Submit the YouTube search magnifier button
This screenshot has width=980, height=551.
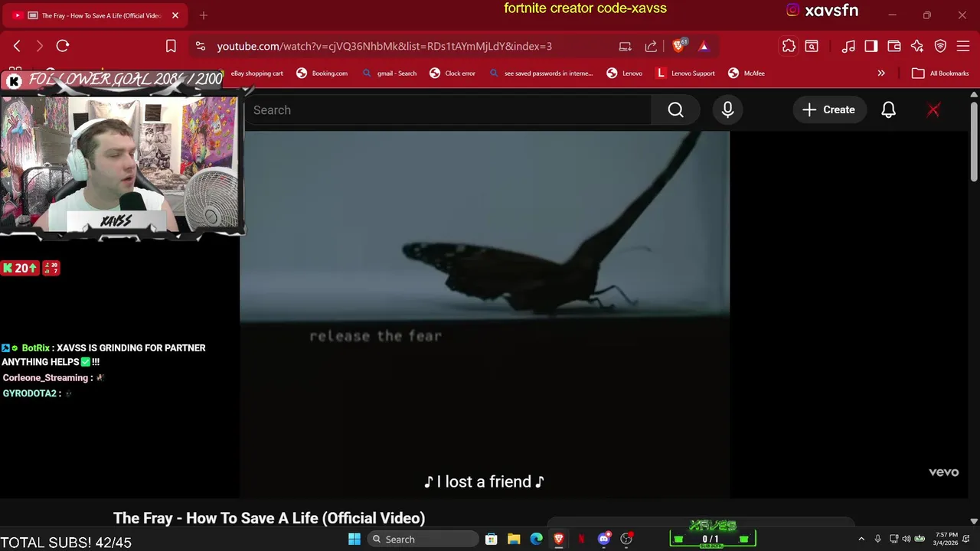[x=675, y=110]
